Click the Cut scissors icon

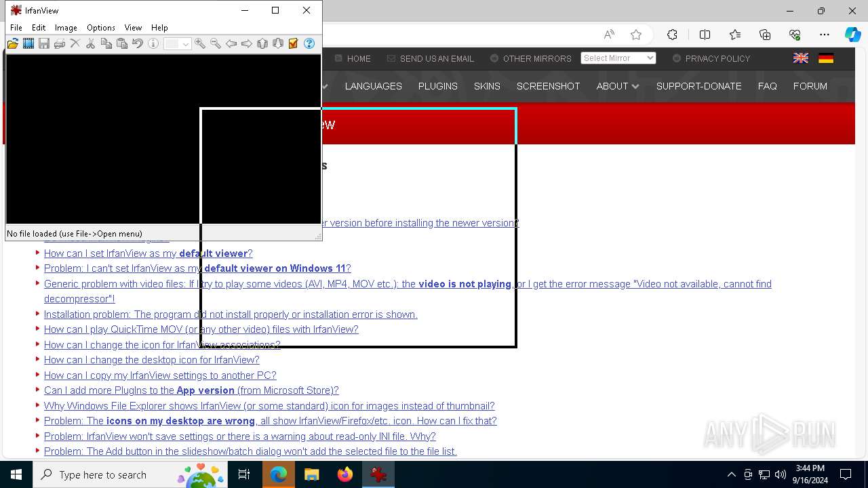coord(91,43)
